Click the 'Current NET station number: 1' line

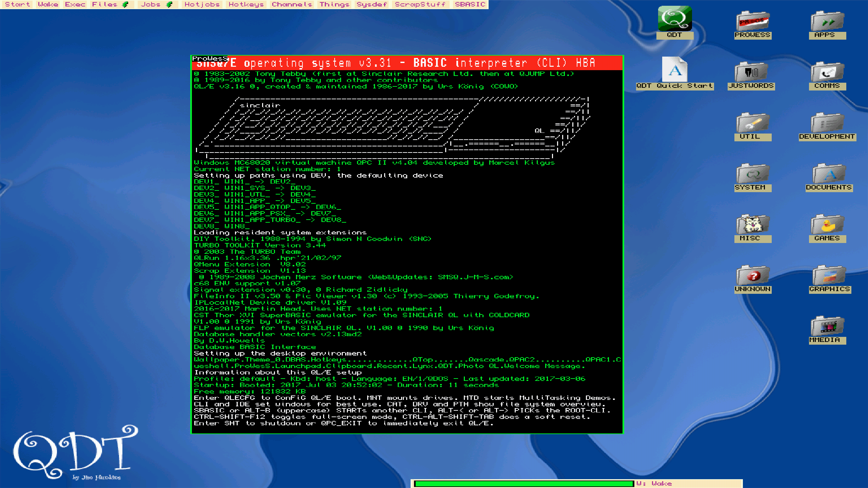pos(267,169)
